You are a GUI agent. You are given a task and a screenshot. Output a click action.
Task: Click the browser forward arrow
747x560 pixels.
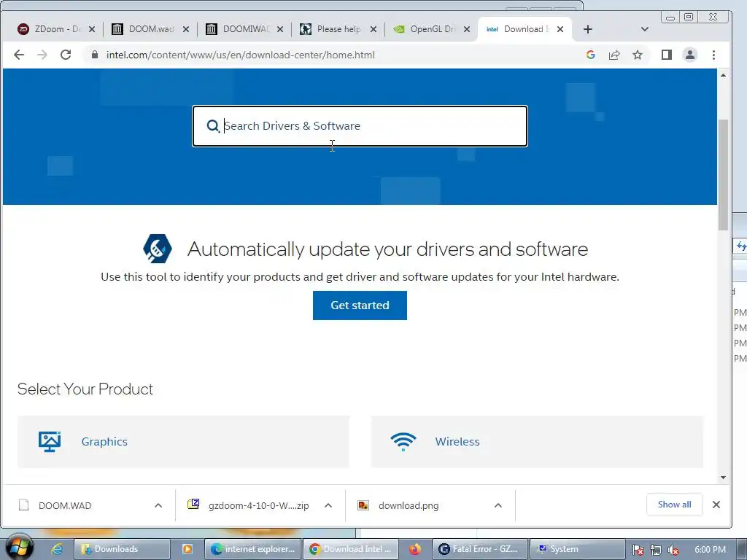tap(42, 55)
